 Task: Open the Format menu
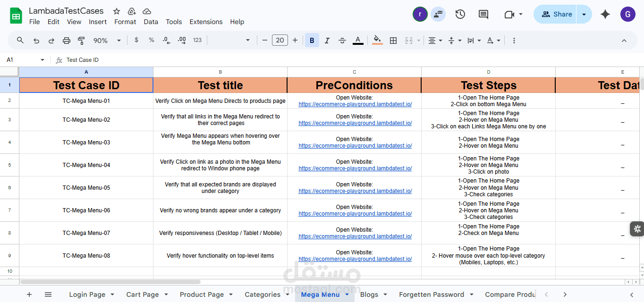tap(125, 22)
